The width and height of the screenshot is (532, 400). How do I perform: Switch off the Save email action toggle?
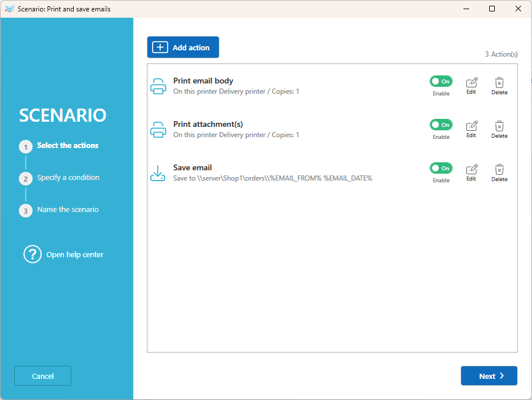[x=441, y=168]
